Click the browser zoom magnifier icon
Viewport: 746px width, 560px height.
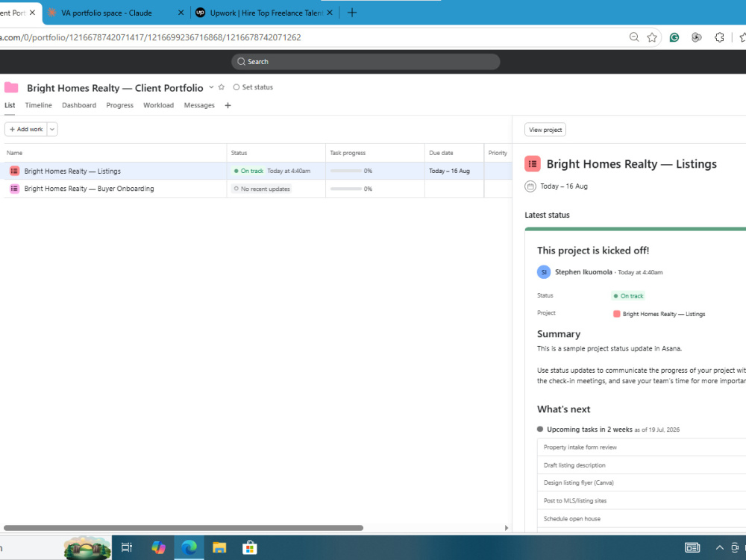point(633,37)
